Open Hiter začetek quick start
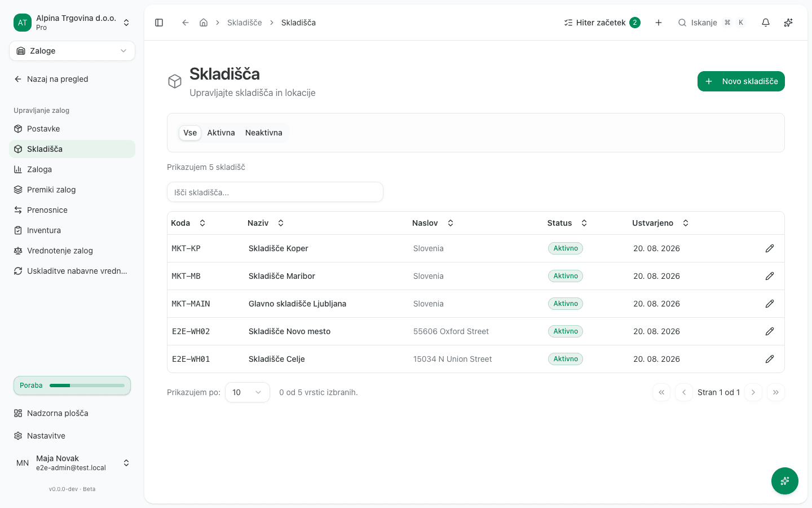Viewport: 812px width, 508px height. (x=602, y=23)
